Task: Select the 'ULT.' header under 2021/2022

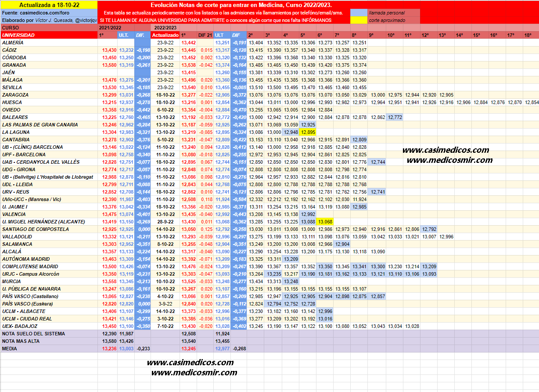Action: click(126, 35)
